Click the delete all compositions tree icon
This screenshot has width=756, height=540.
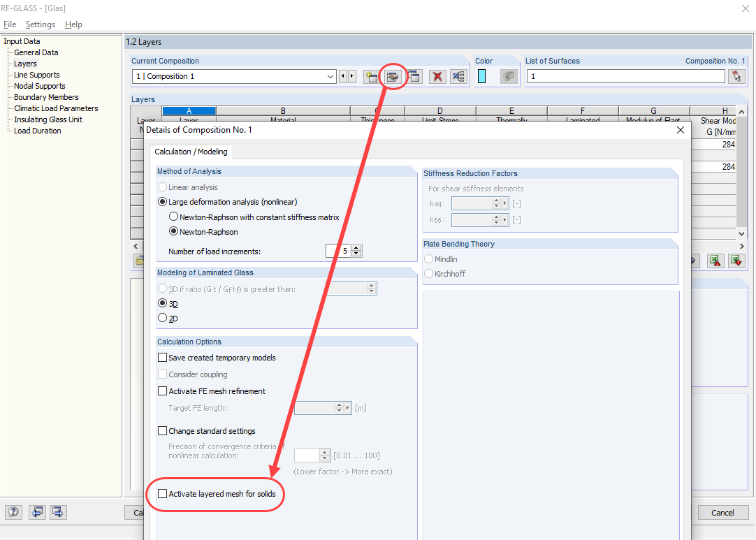click(x=458, y=76)
